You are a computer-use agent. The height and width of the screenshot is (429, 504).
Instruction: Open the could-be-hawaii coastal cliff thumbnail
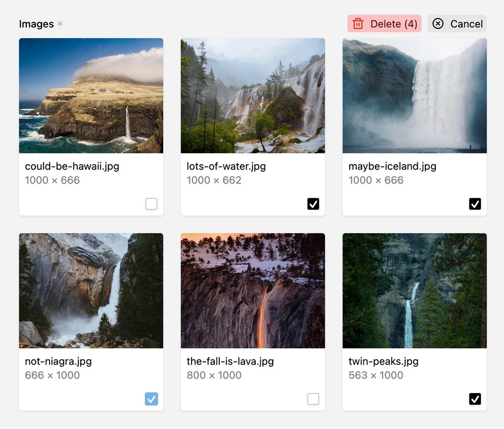click(91, 95)
